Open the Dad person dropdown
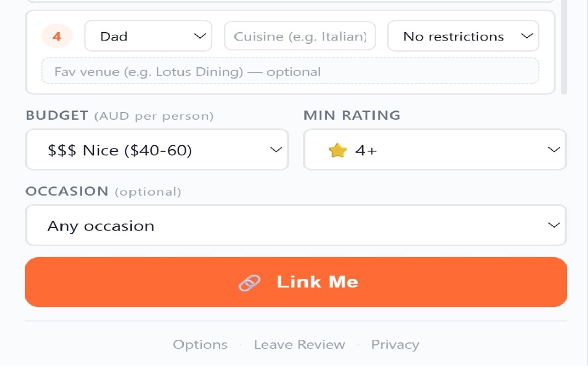 pos(138,36)
